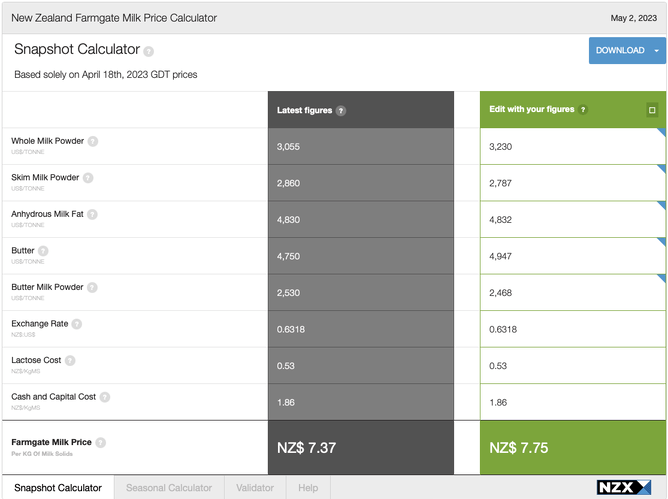Image resolution: width=668 pixels, height=499 pixels.
Task: Click Farmgate Milk Price help icon
Action: pyautogui.click(x=100, y=442)
